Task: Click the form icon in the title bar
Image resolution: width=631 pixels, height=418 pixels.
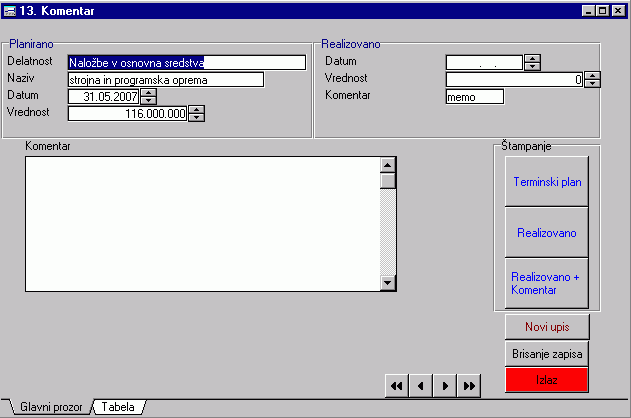Action: click(9, 11)
